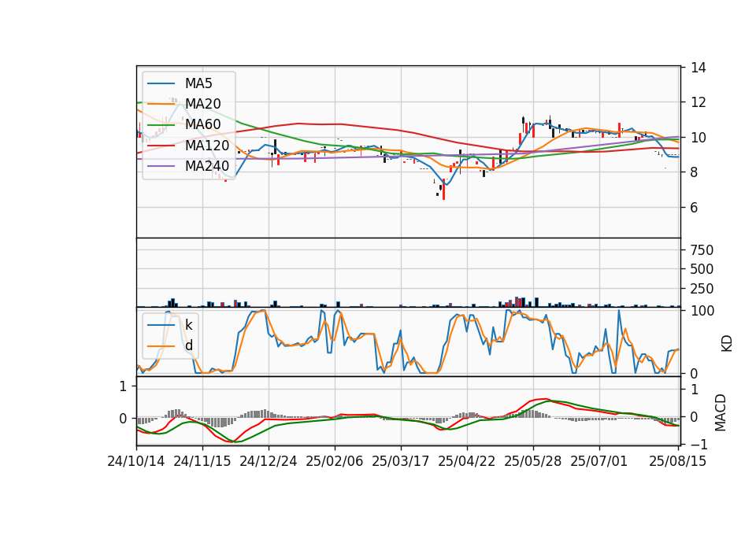Screen dimensions: 756x543
Task: Click the k legend label in KD panel
Action: pos(188,325)
